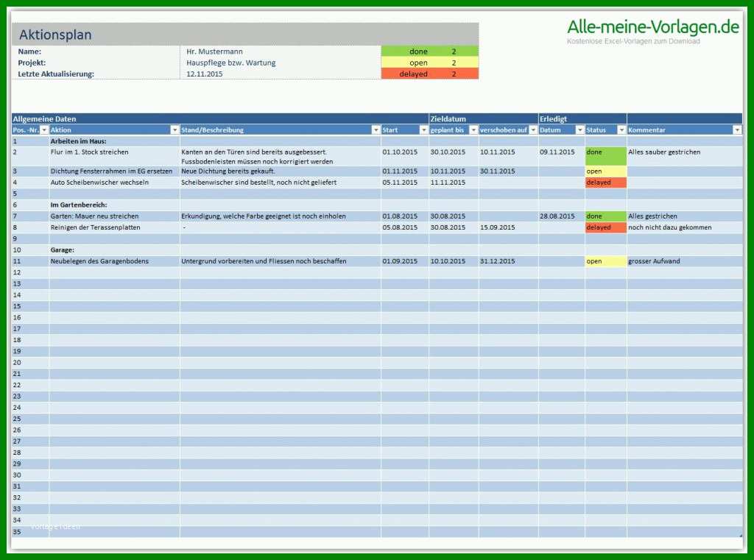The image size is (754, 560).
Task: Select row 35 position number cell
Action: pyautogui.click(x=30, y=531)
